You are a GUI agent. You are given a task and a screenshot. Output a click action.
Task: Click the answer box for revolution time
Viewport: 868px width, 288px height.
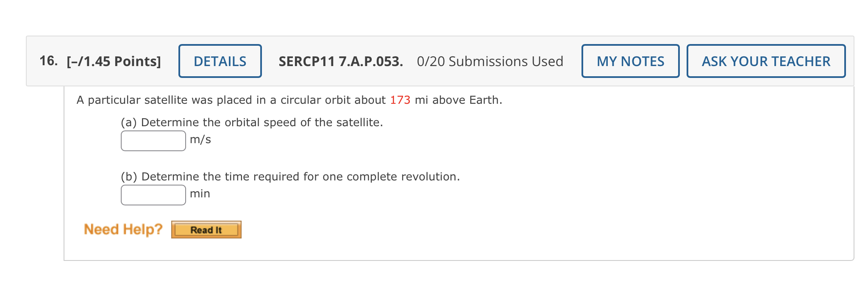click(x=153, y=194)
